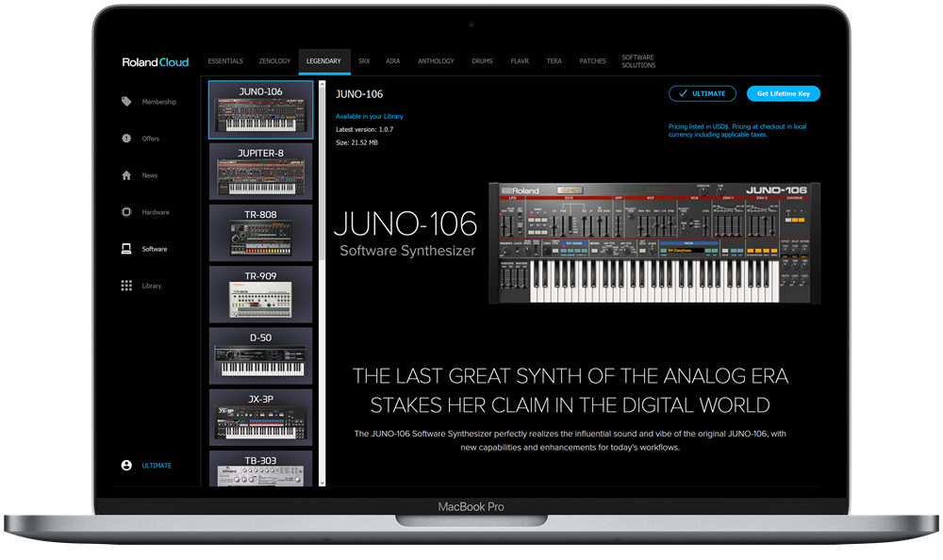
Task: Click the large JUNO-106 synthesizer image
Action: pos(654,243)
